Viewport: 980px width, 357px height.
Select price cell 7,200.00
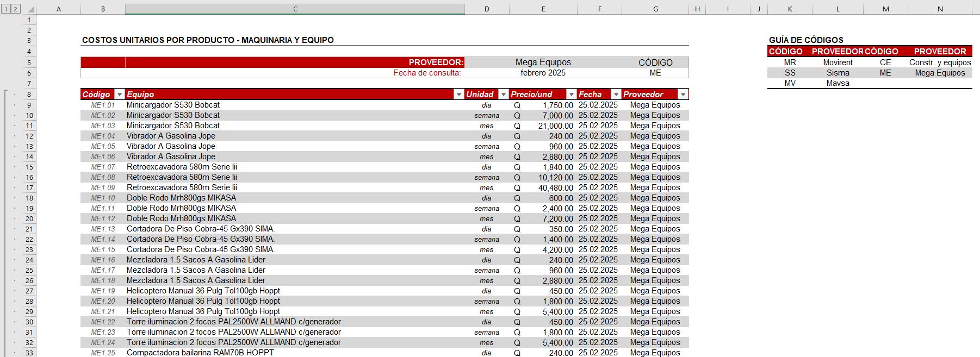(543, 218)
